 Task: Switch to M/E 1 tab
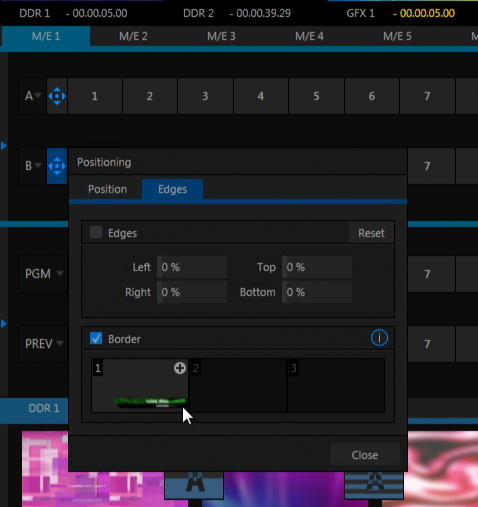point(46,36)
